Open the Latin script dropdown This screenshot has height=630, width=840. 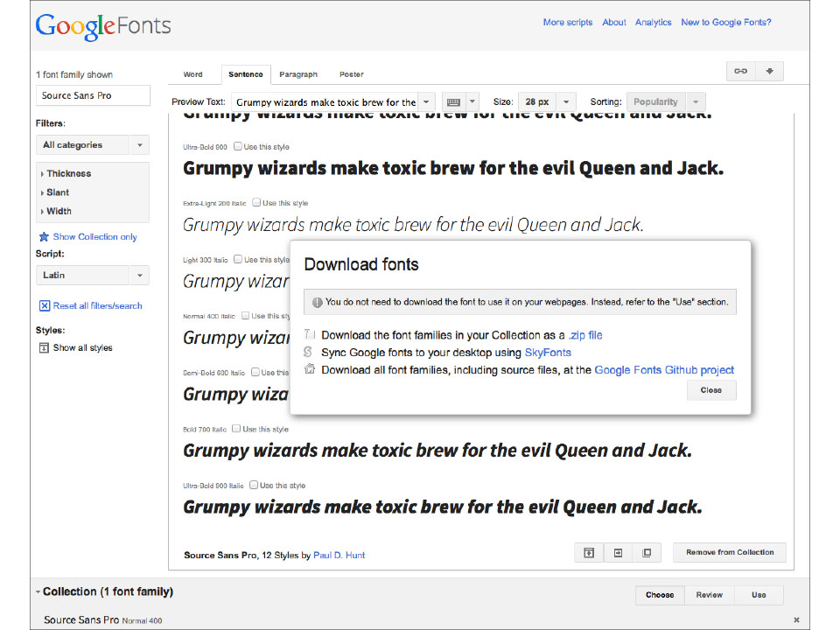coord(93,276)
